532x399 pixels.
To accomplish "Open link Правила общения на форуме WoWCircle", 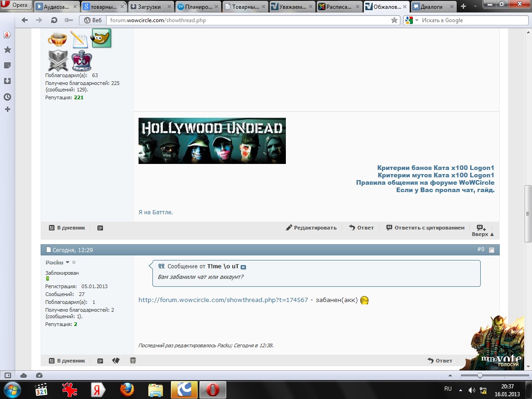I will click(425, 182).
